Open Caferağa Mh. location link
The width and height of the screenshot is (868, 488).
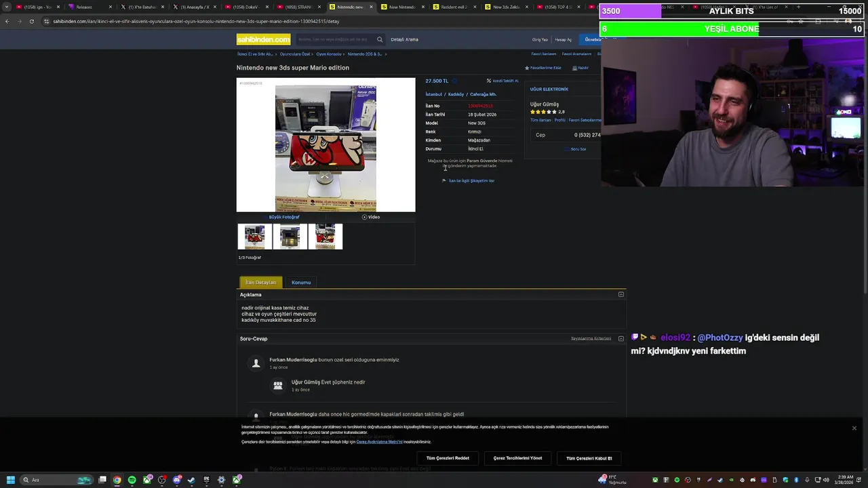[483, 94]
